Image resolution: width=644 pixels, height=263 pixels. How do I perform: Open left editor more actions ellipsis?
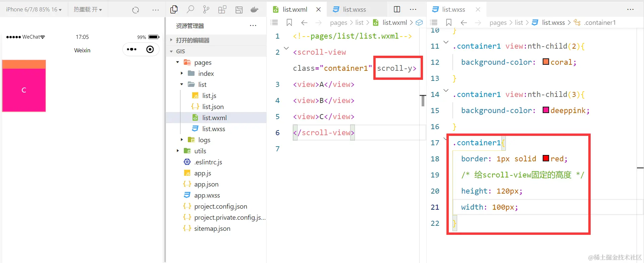pos(413,9)
